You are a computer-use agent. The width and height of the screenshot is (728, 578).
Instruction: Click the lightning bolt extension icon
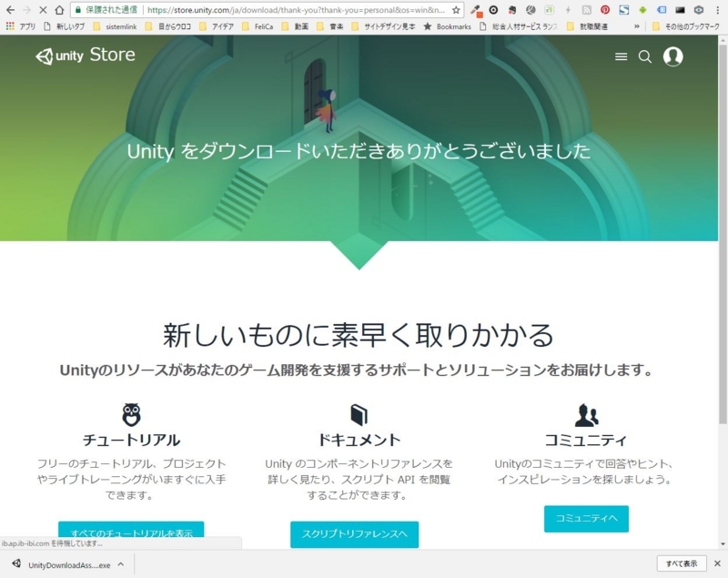point(568,10)
